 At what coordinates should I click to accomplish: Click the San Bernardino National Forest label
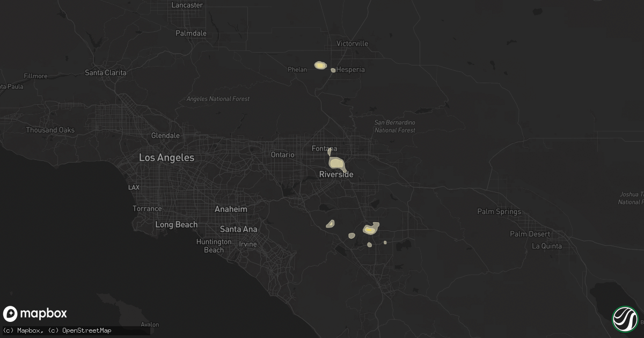pos(394,126)
